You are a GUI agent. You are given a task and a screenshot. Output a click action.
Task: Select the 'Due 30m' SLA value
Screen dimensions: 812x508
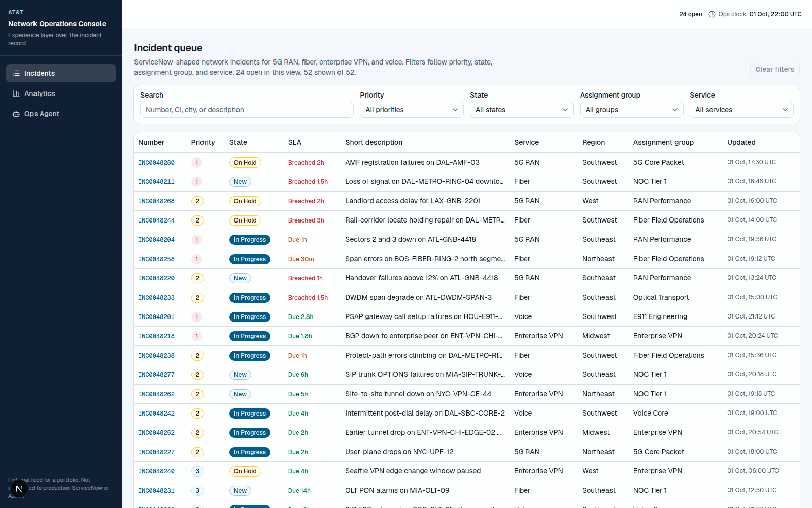pos(301,259)
